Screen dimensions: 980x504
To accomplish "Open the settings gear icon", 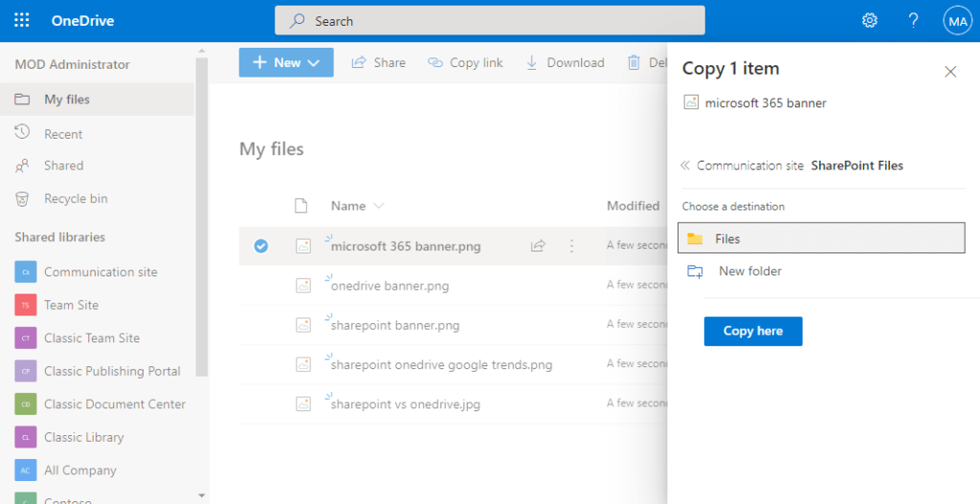I will click(x=869, y=21).
